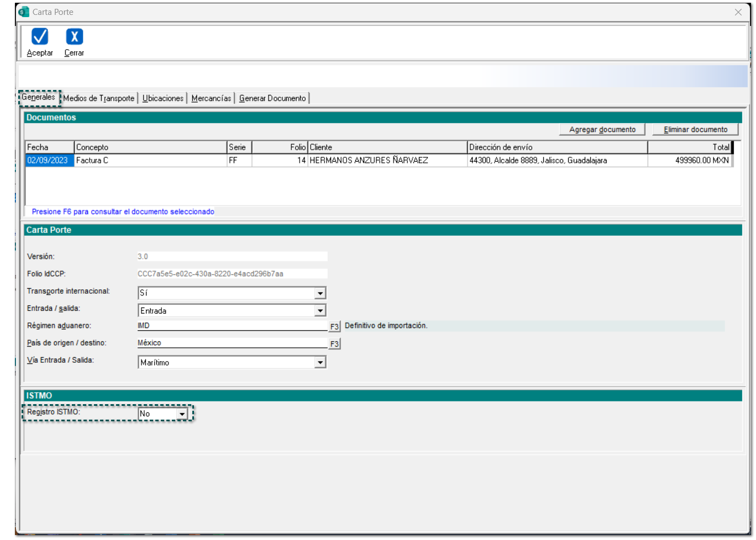Click the Régimen aduanero IMD input field
Screen dimensions: 756x540
[x=232, y=326]
